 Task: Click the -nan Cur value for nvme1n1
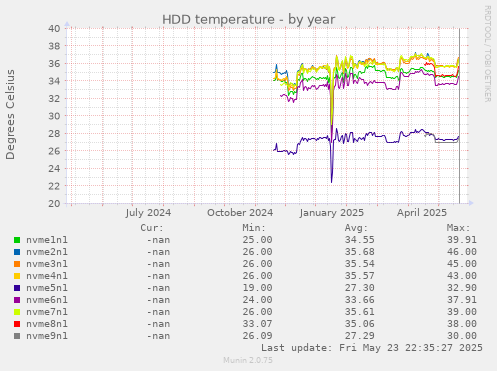[158, 240]
